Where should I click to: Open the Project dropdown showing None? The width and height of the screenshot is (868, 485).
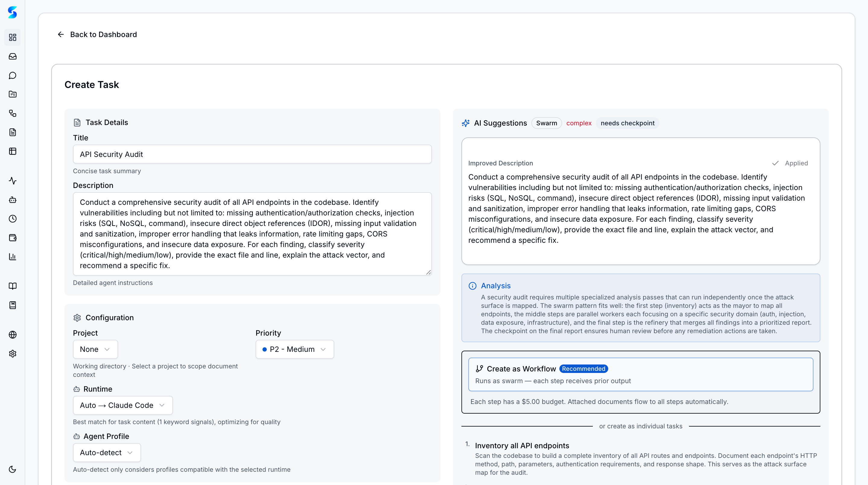95,349
